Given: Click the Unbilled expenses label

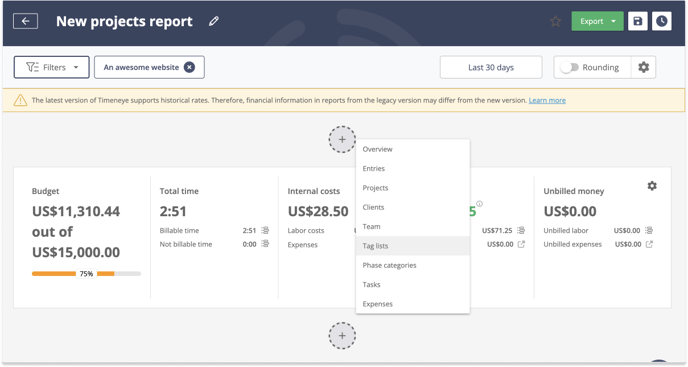Looking at the screenshot, I should click(x=573, y=244).
